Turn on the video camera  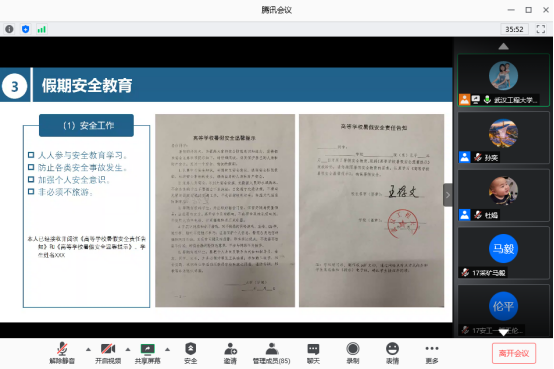pyautogui.click(x=108, y=353)
